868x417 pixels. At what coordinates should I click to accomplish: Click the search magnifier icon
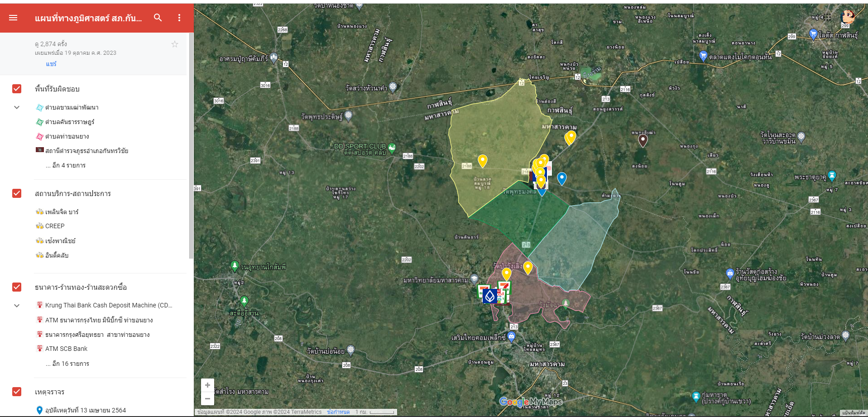click(x=158, y=18)
